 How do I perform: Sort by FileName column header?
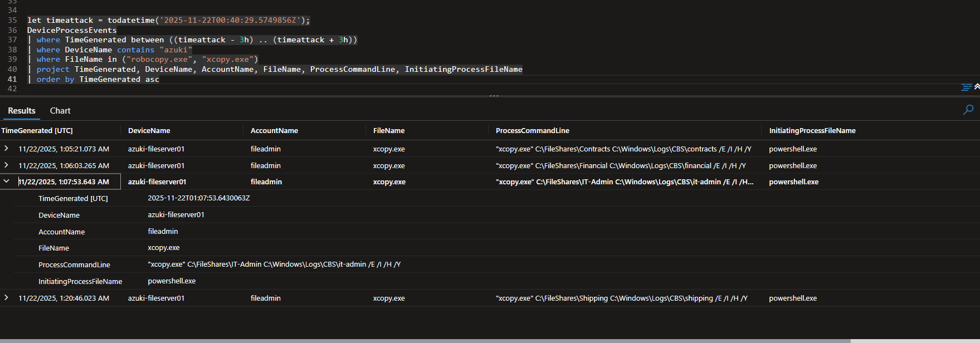[x=389, y=130]
